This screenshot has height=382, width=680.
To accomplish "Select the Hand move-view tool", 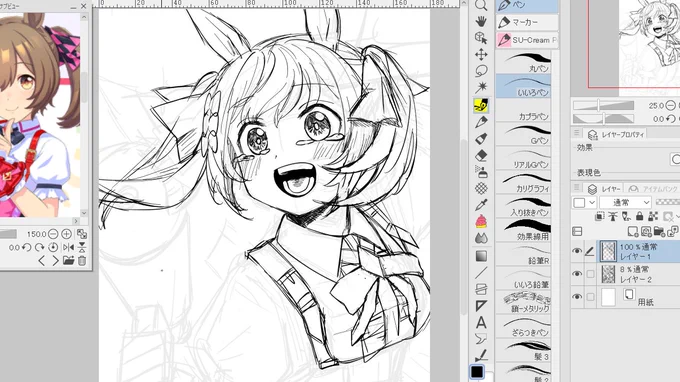I will click(481, 21).
